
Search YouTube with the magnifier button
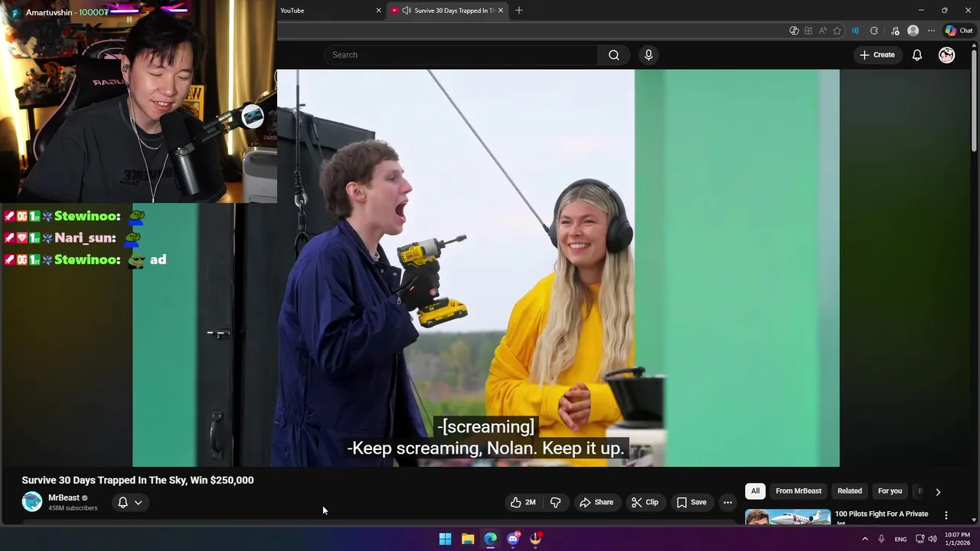click(613, 55)
